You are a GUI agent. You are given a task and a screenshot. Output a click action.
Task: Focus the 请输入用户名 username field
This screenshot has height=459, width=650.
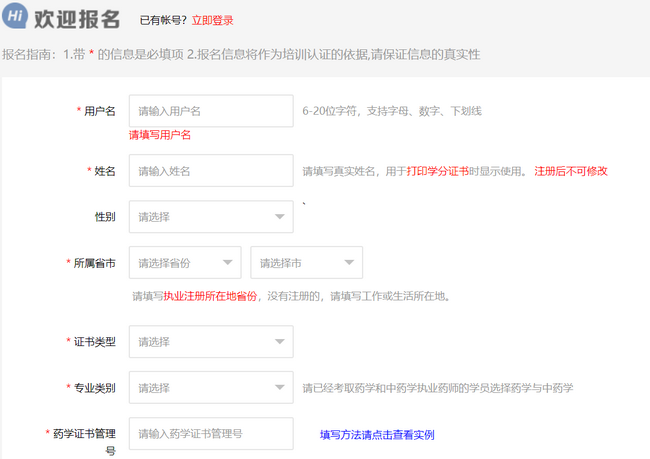[x=210, y=111]
